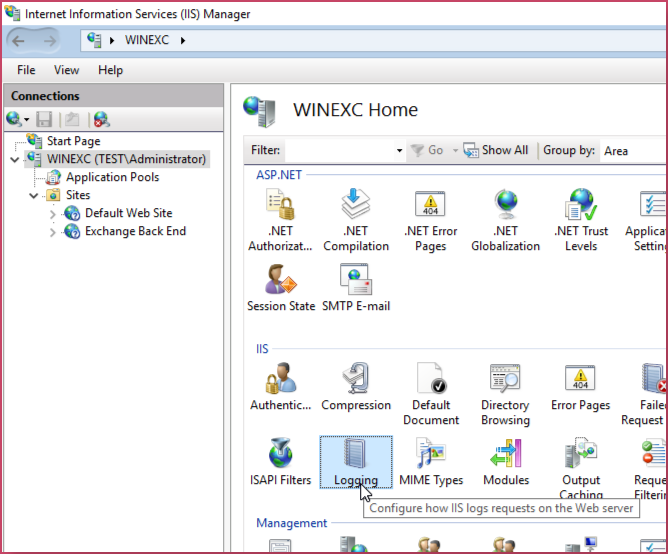Open the .NET Compilation feature
Image resolution: width=668 pixels, height=554 pixels.
[x=356, y=221]
